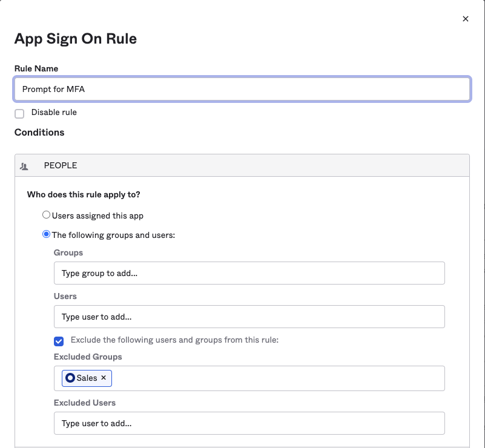Open the Groups type-ahead field

[x=249, y=273]
